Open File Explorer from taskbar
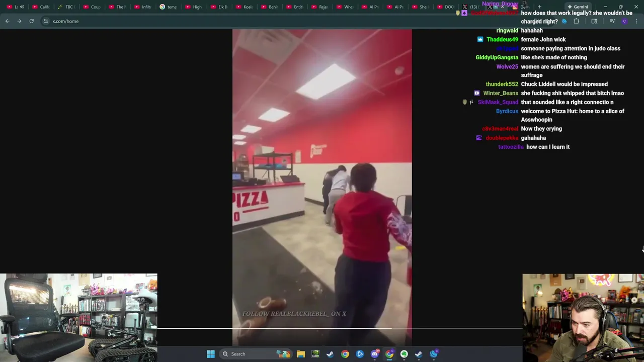The image size is (644, 362). [300, 354]
